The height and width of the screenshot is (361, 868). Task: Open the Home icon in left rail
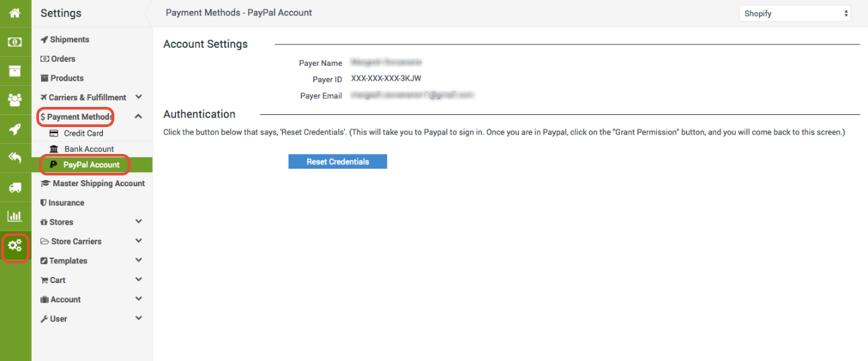tap(15, 13)
